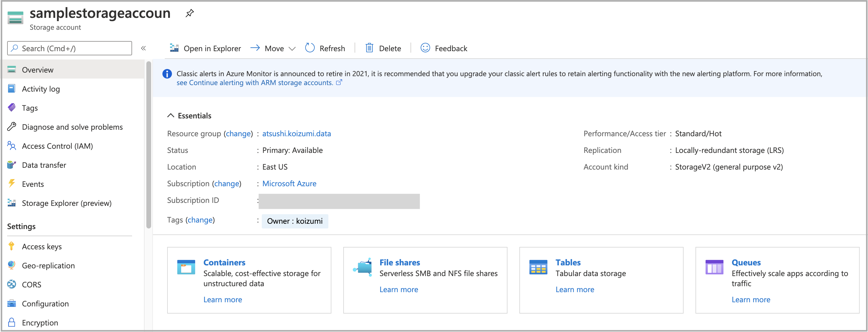Click the sidebar vertical scrollbar
868x332 pixels.
149,145
